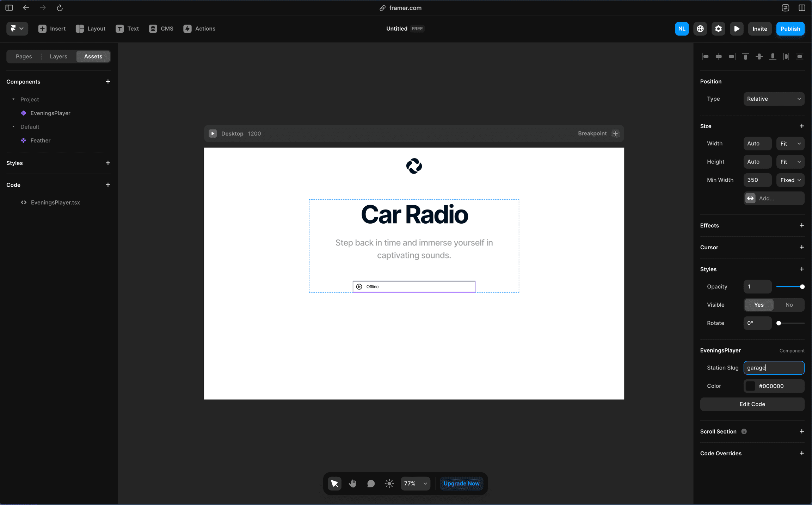
Task: Set Visible to Yes
Action: [x=759, y=305]
